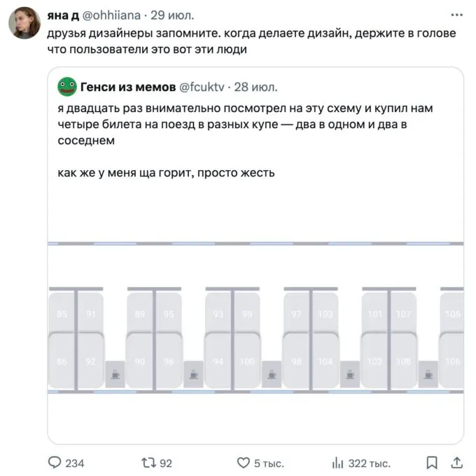This screenshot has height=476, width=476.
Task: Click the 29 июл. tweet date
Action: point(171,15)
